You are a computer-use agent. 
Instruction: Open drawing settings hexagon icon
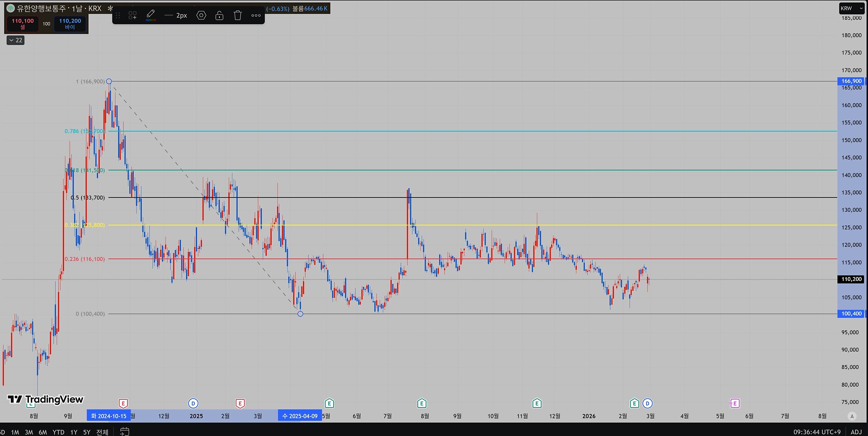tap(201, 15)
